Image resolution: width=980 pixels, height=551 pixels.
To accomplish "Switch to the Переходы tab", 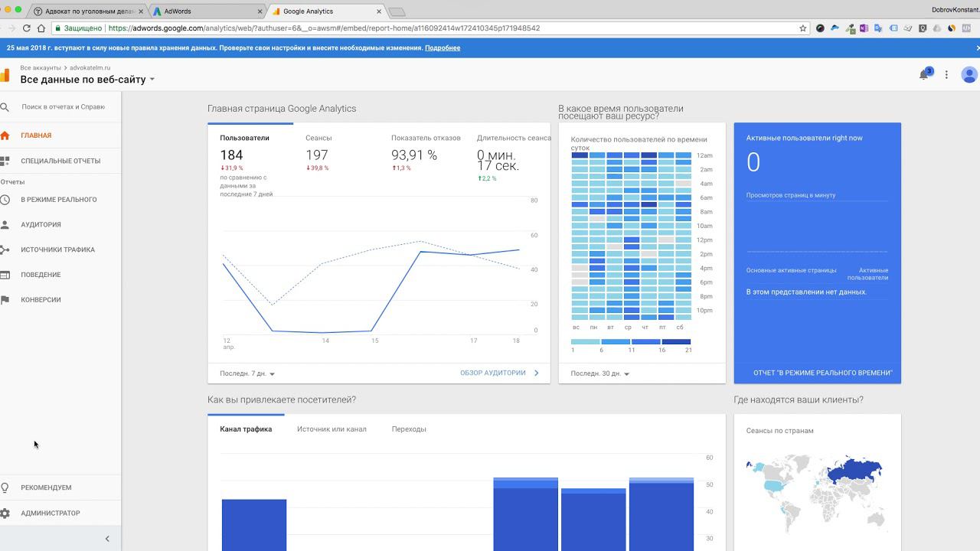I will pos(409,429).
